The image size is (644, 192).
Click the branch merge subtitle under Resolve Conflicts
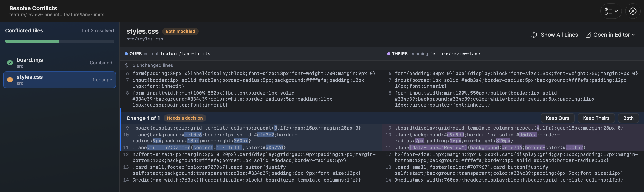point(57,14)
